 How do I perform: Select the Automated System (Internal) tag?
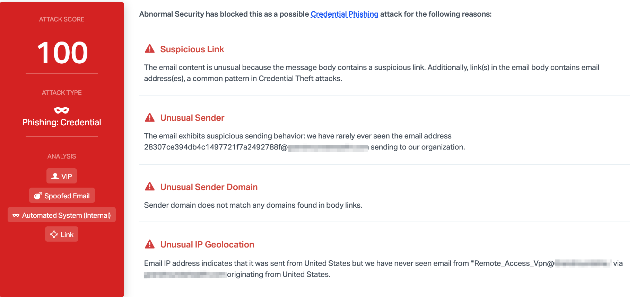[x=62, y=215]
